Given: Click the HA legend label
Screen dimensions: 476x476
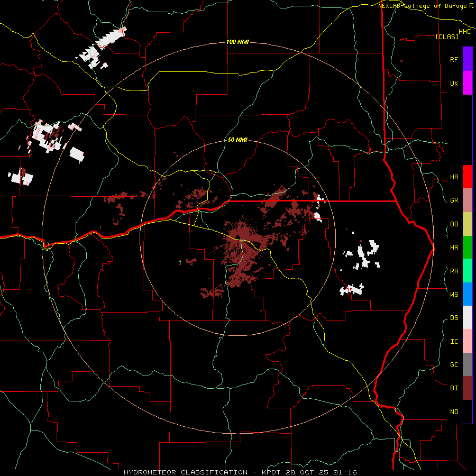Looking at the screenshot, I should point(454,177).
